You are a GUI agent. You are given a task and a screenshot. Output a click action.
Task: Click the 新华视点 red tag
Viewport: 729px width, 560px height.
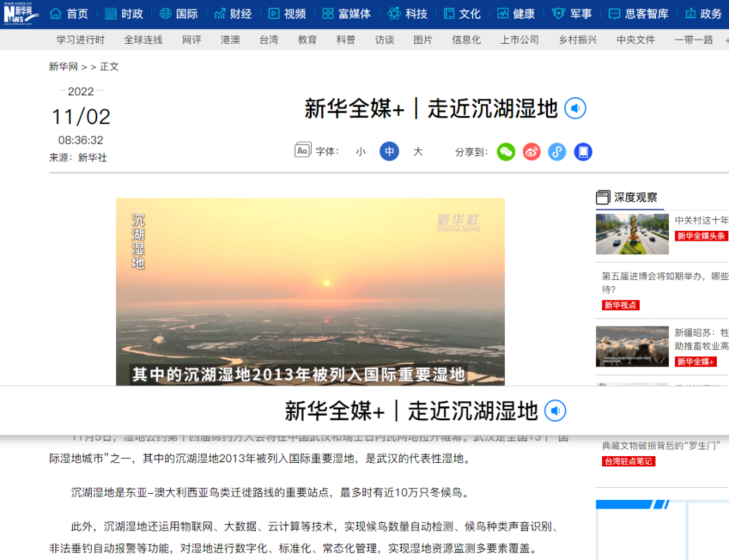(621, 306)
